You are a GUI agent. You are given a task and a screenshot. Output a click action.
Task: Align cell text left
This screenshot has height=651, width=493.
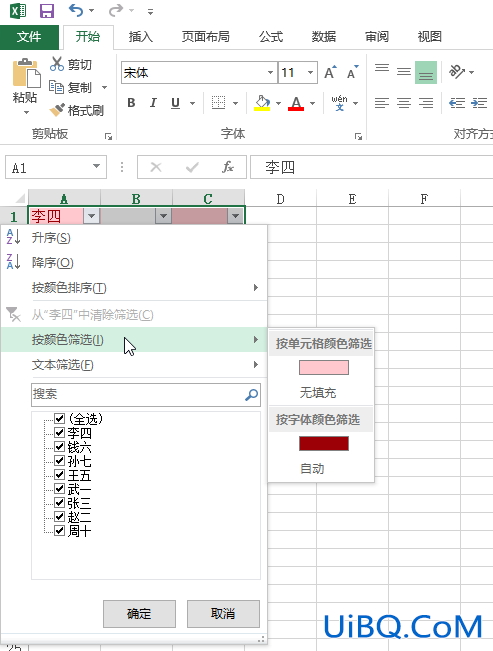point(382,103)
